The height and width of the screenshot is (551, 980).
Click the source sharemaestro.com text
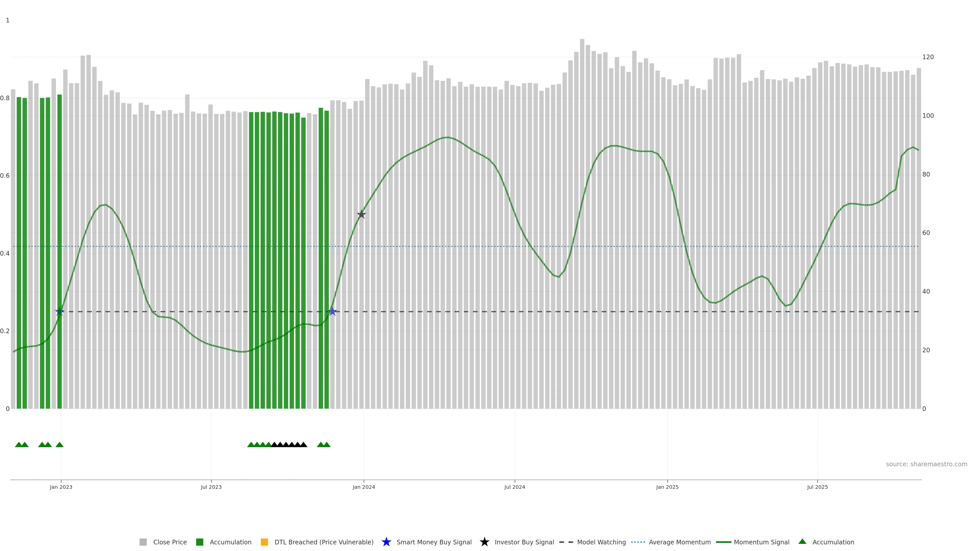926,464
